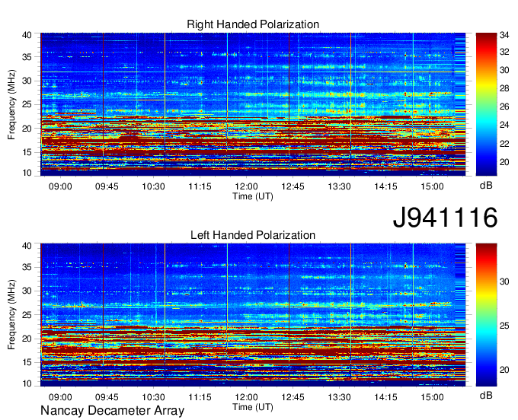This screenshot has width=518, height=420.
Task: Click the 14:15 tick on bottom time axis
Action: click(386, 397)
